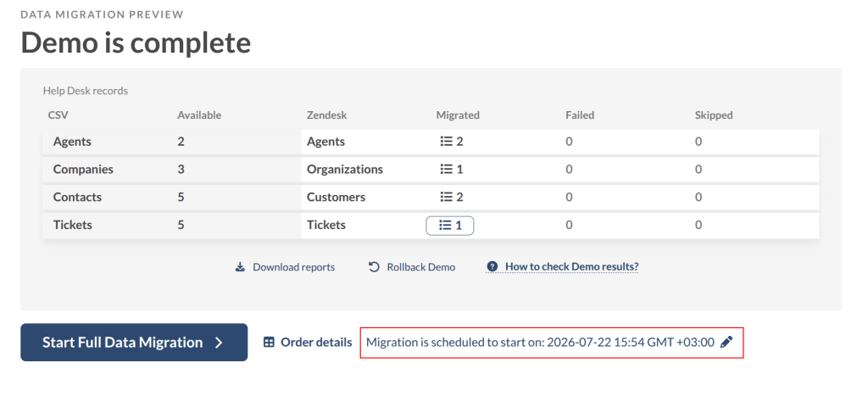Screen dimensions: 868x402
Task: Click the chevron on Start Full Data Migration
Action: click(220, 343)
